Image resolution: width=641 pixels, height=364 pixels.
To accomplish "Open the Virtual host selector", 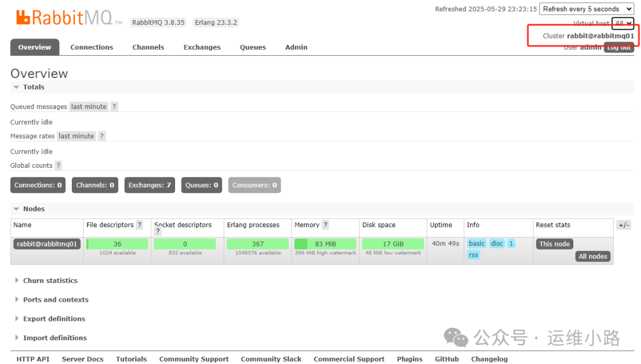I will click(623, 23).
